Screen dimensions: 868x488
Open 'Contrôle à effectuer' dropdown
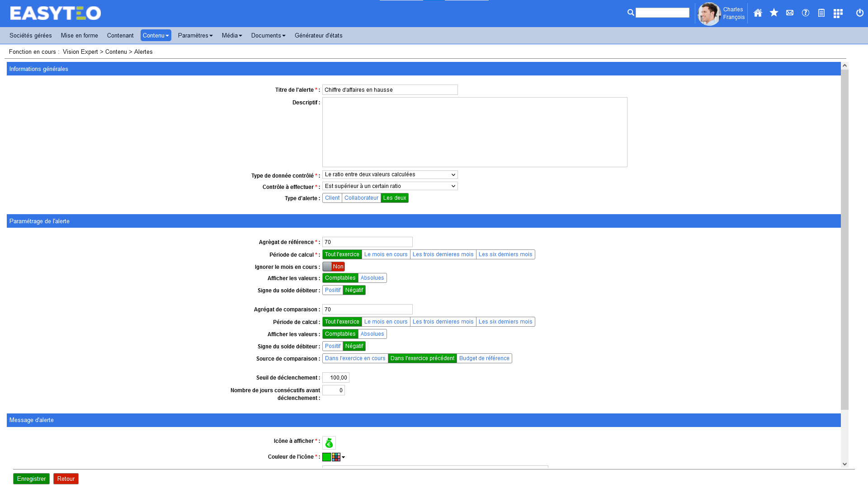(x=390, y=186)
